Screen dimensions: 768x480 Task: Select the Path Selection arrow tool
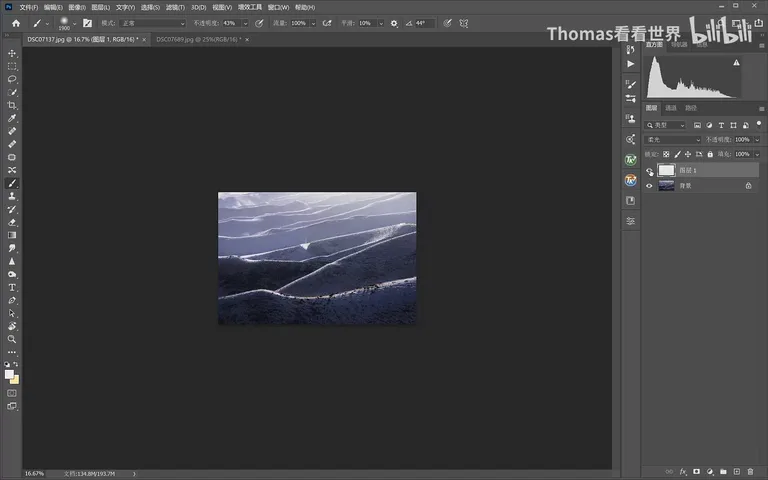click(12, 313)
